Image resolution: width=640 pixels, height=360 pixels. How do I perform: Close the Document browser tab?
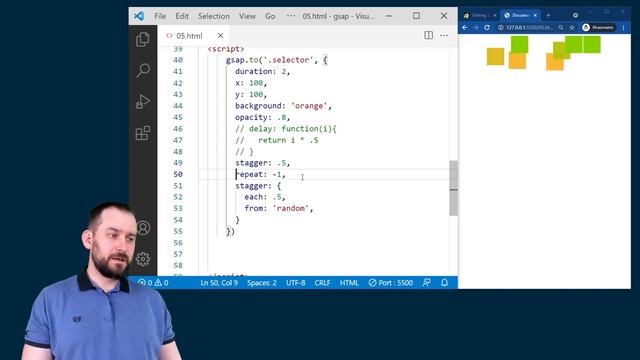535,16
